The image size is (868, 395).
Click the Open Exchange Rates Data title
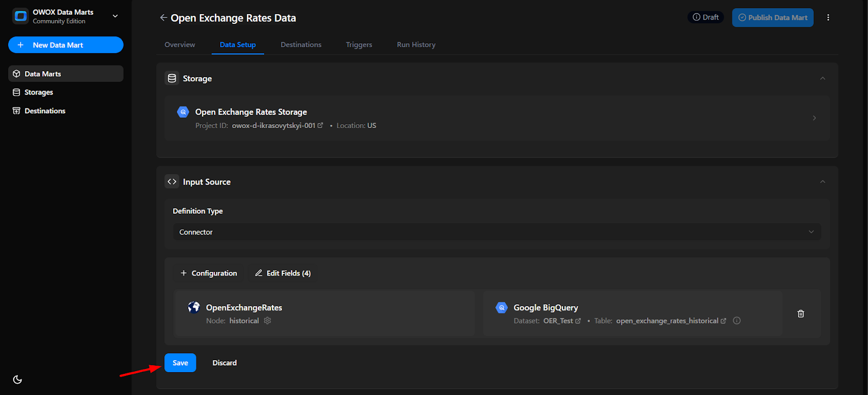[233, 18]
